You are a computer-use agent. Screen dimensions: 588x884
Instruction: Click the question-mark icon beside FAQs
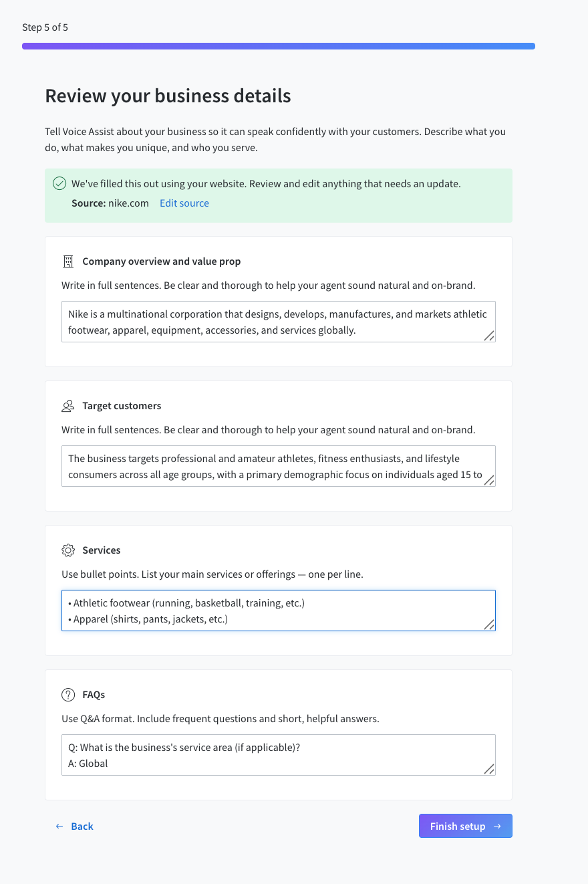point(67,695)
